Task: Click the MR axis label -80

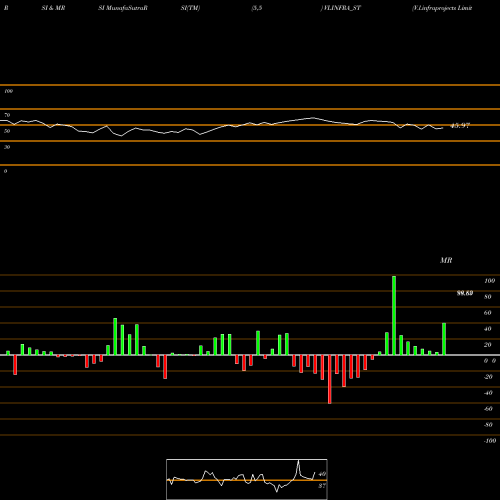Action: point(488,425)
